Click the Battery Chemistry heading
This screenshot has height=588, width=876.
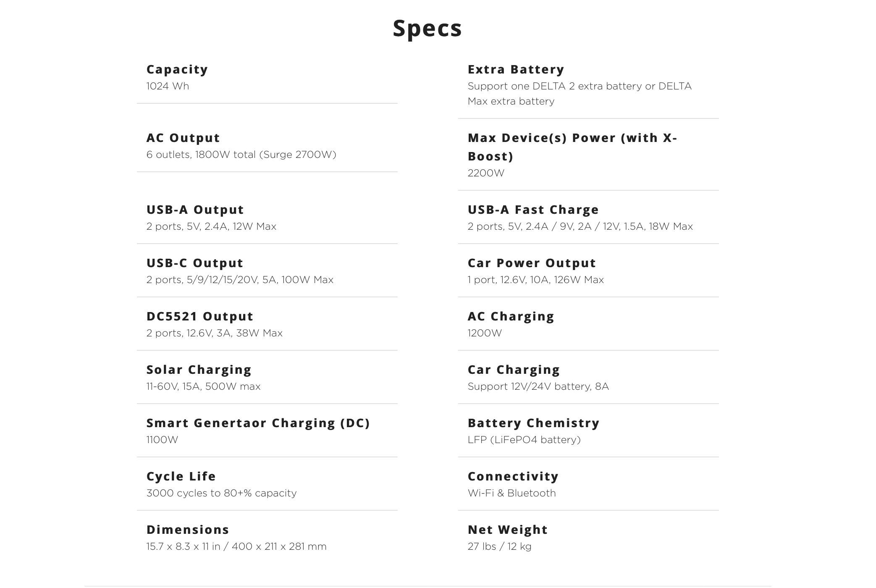tap(534, 423)
